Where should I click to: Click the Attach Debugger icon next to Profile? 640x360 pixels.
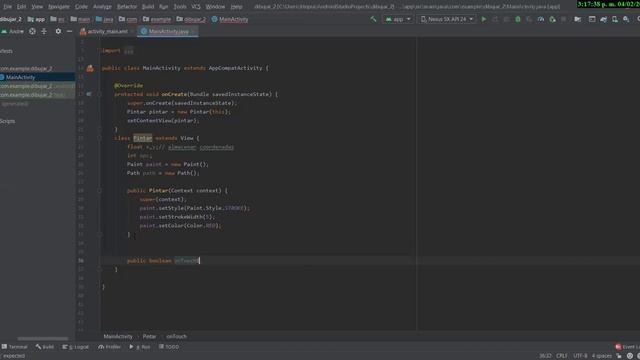552,19
